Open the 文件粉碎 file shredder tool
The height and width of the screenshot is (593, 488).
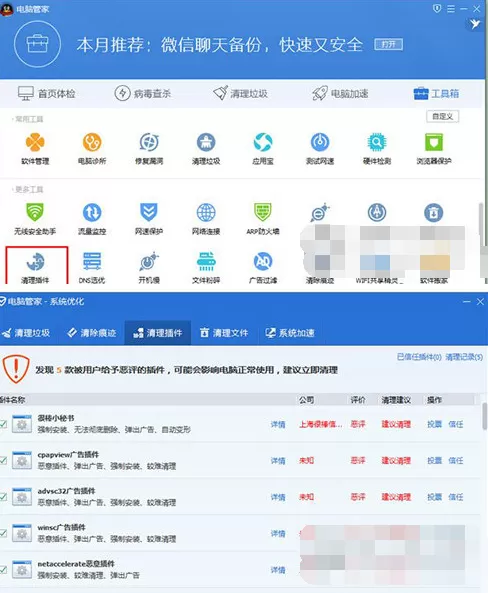click(206, 267)
